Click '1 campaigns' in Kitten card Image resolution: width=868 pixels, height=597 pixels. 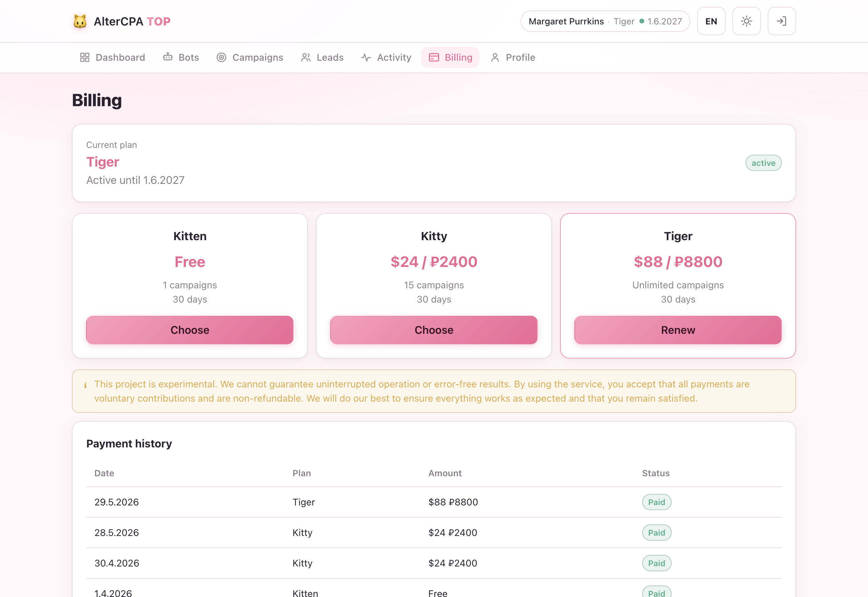[x=190, y=285]
